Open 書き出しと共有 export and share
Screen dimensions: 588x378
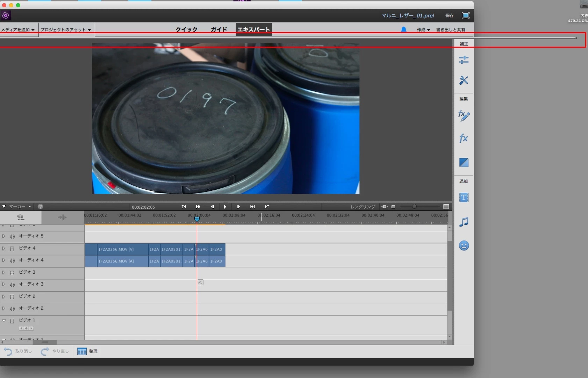(451, 30)
